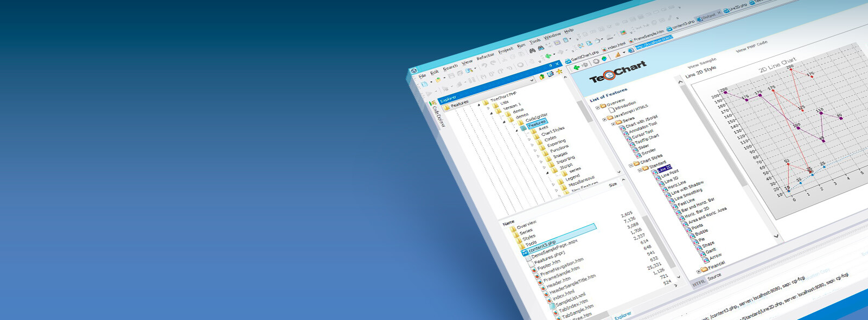This screenshot has width=868, height=320.
Task: Switch to the content3.php editor tab
Action: point(680,25)
